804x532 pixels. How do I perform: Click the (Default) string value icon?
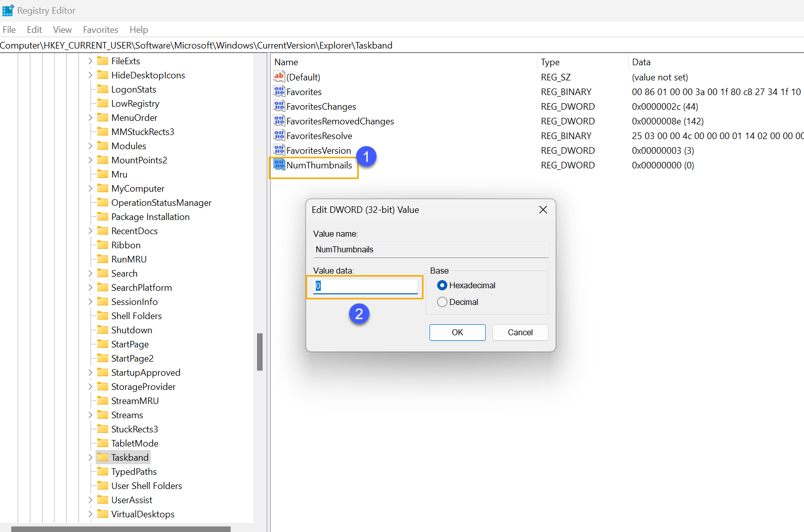click(x=279, y=77)
